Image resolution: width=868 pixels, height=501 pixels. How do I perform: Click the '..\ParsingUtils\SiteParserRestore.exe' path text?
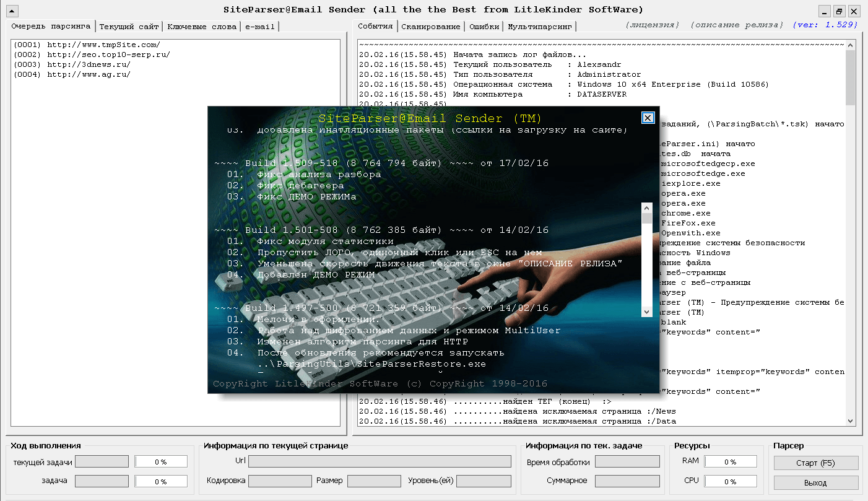[371, 364]
